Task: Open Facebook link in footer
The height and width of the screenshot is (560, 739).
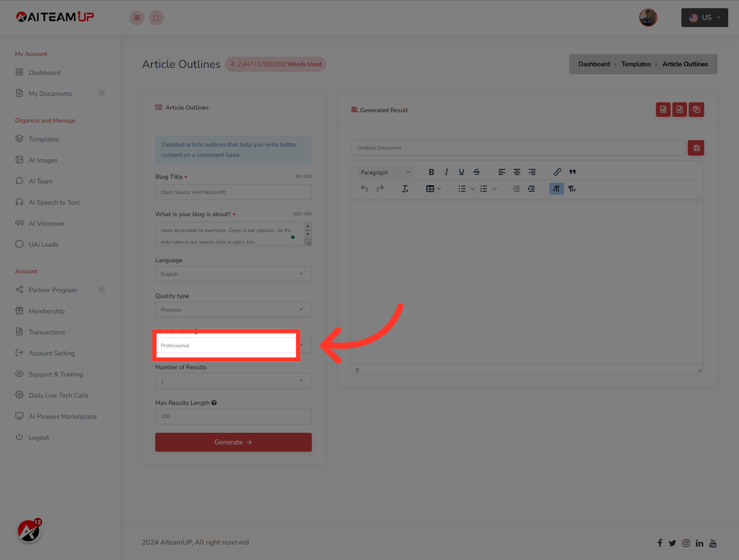Action: [660, 543]
